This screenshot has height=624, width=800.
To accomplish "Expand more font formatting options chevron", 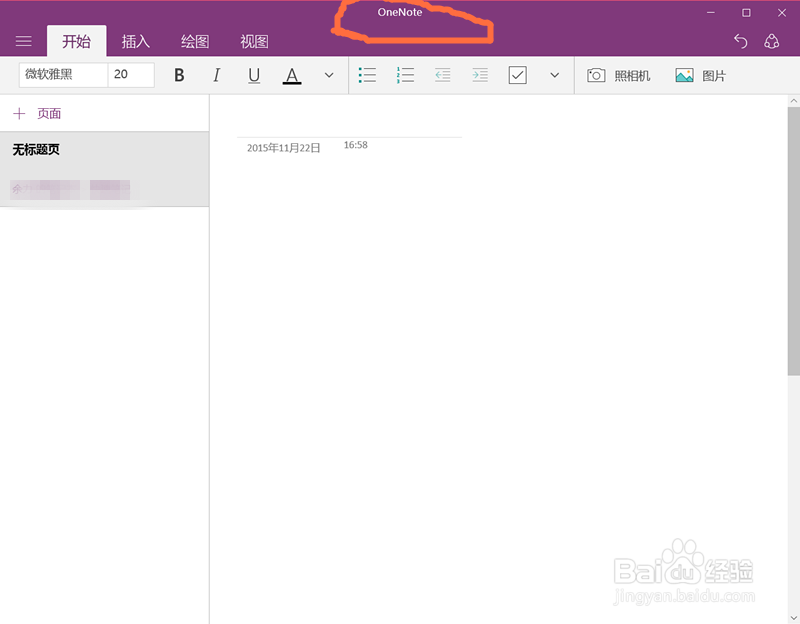I will pyautogui.click(x=329, y=76).
